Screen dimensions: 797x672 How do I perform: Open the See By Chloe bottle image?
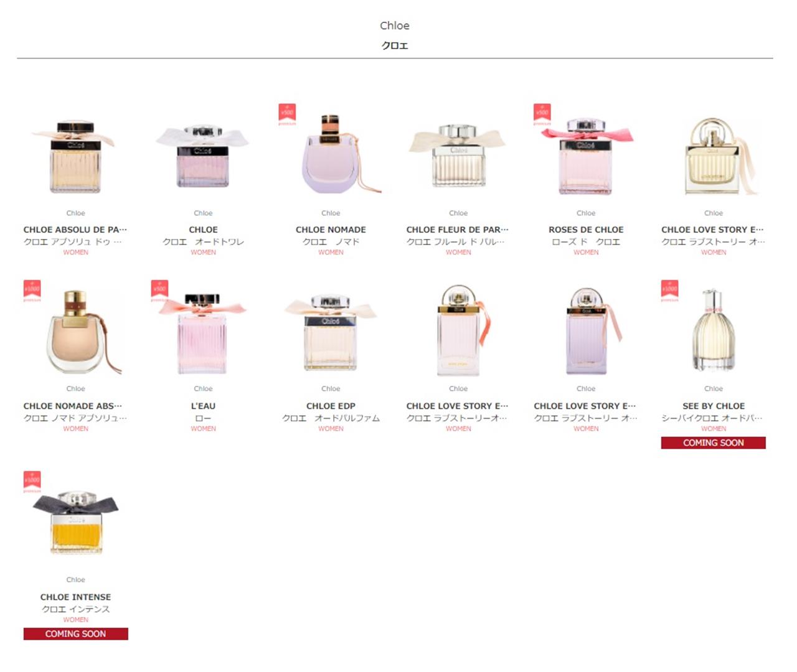713,330
